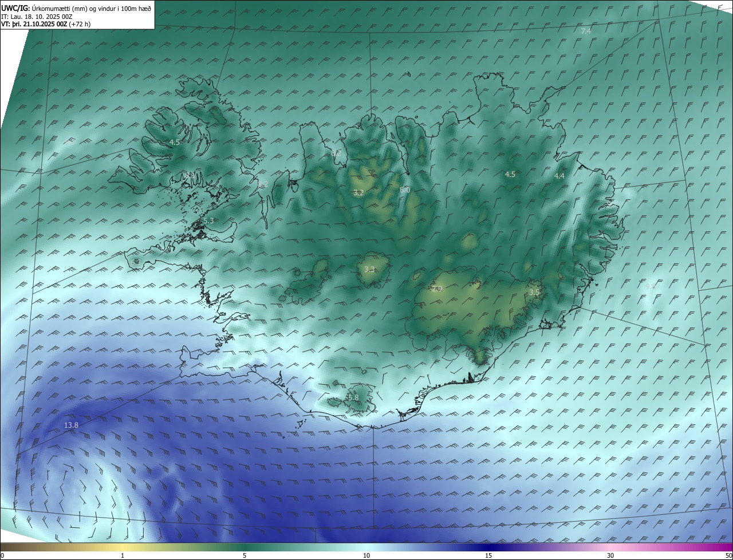This screenshot has width=733, height=560.
Task: Pick the pale yellow segment of the color bar
Action: [x=123, y=547]
